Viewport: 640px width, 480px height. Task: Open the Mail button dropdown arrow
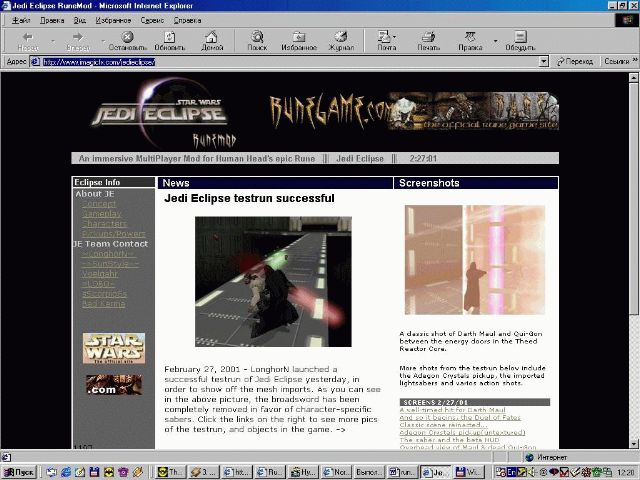tap(394, 37)
